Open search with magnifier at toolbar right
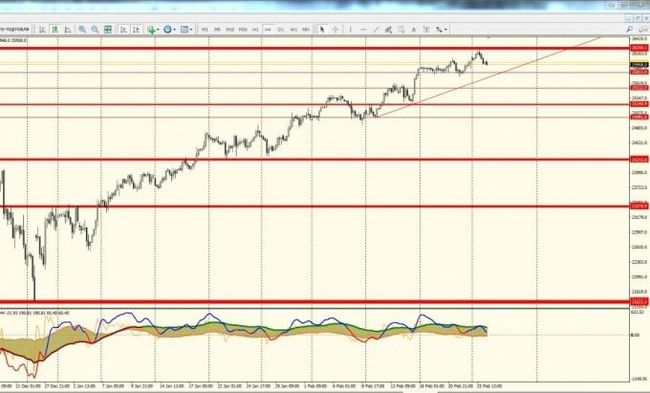 629,29
